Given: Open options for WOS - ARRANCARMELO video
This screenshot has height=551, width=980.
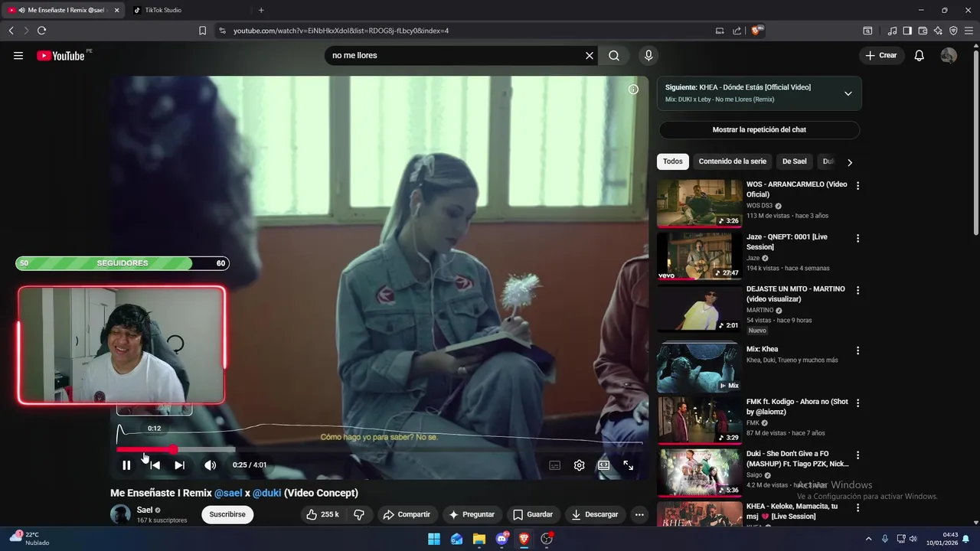Looking at the screenshot, I should [857, 186].
